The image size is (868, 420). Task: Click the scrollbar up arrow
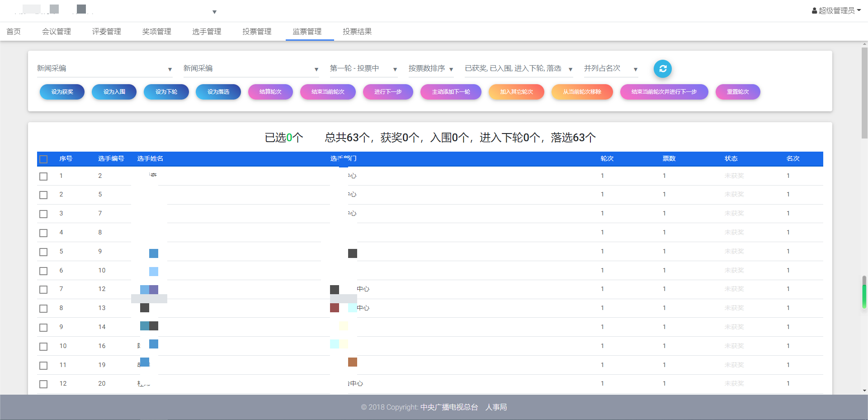coord(864,44)
